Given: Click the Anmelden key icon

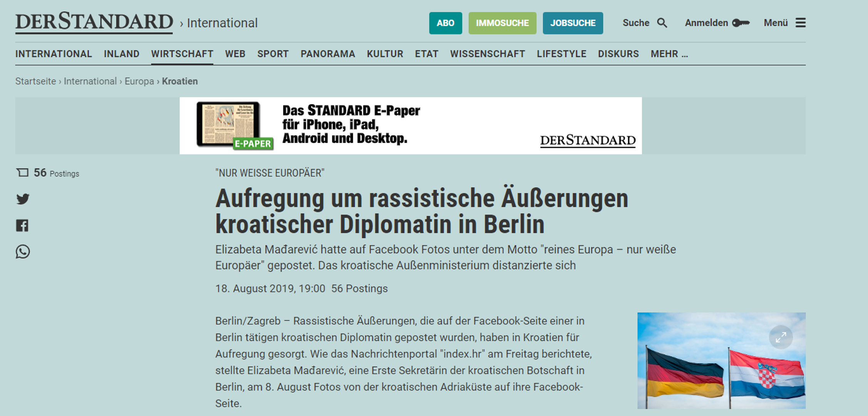Looking at the screenshot, I should [741, 23].
